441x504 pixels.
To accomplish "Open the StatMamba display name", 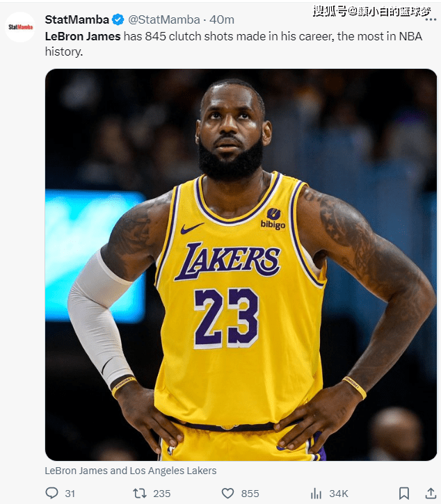I will pyautogui.click(x=77, y=19).
